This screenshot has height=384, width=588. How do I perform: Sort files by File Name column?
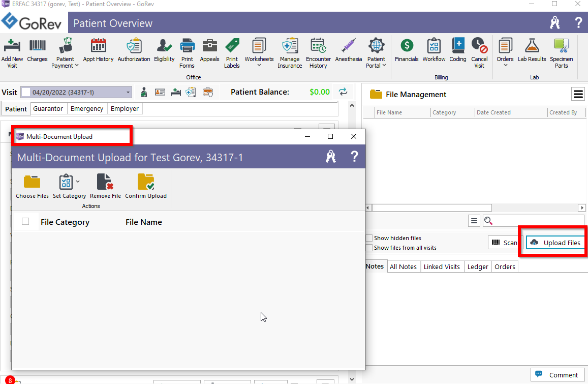coord(403,112)
